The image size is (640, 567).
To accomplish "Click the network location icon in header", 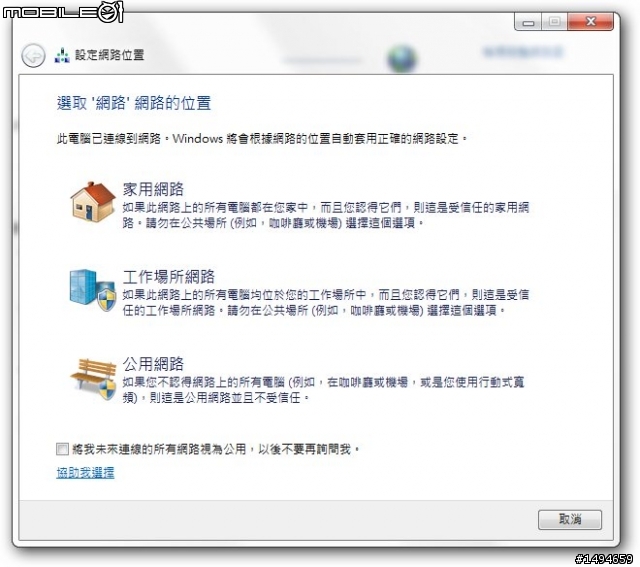I will coord(62,55).
